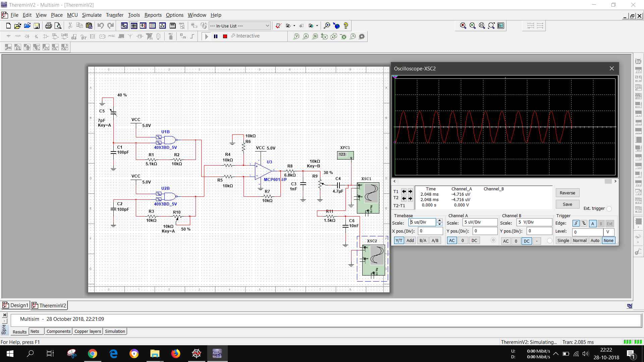This screenshot has width=644, height=362.
Task: Switch to the Design1 tab
Action: pyautogui.click(x=16, y=305)
